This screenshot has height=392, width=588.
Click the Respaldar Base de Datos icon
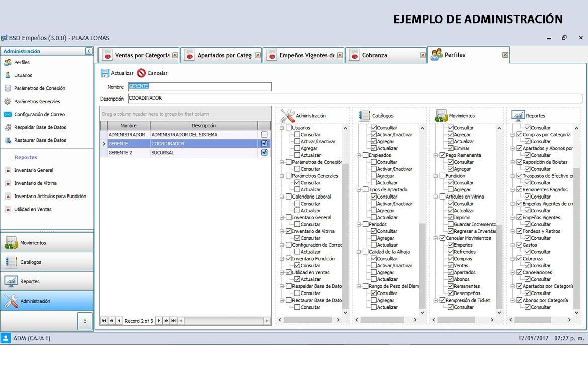coord(8,127)
